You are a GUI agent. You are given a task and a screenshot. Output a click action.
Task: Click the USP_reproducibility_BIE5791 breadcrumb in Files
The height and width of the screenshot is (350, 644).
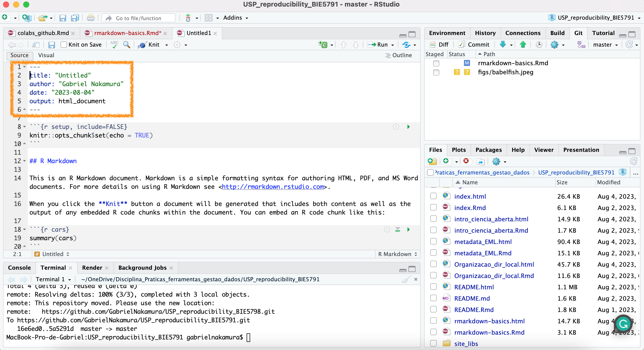coord(576,172)
